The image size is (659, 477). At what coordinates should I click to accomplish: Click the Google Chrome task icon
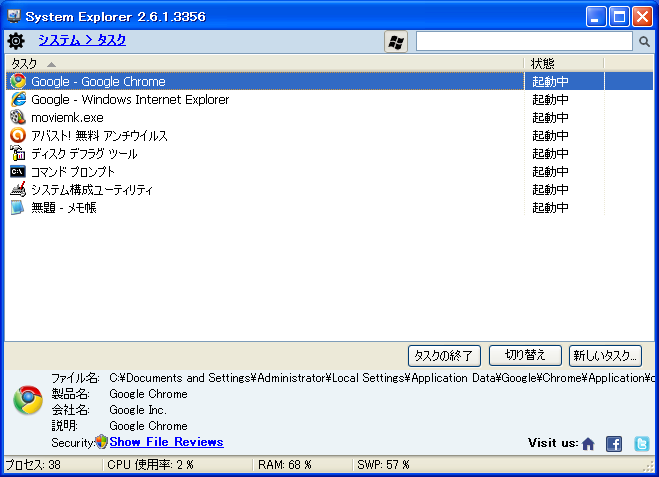click(18, 81)
